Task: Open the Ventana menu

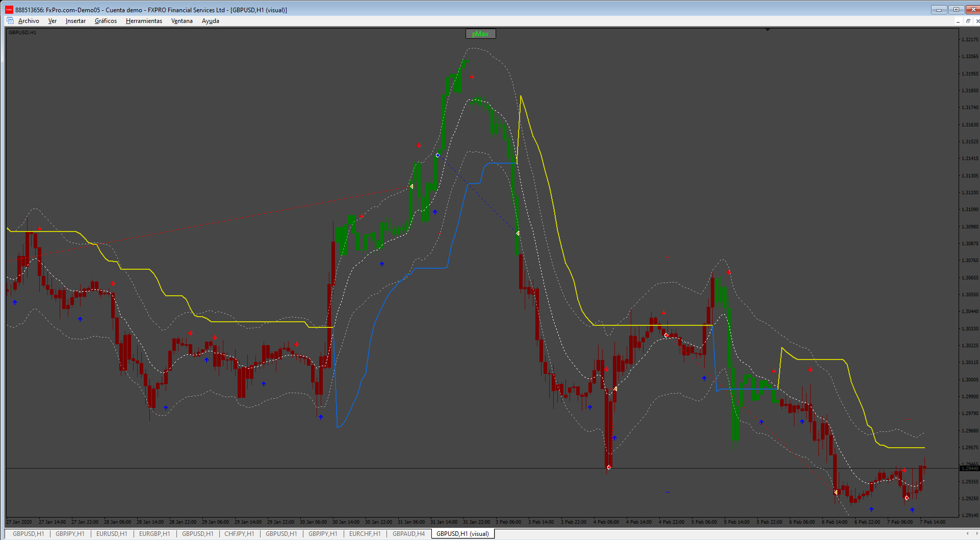Action: pyautogui.click(x=182, y=21)
